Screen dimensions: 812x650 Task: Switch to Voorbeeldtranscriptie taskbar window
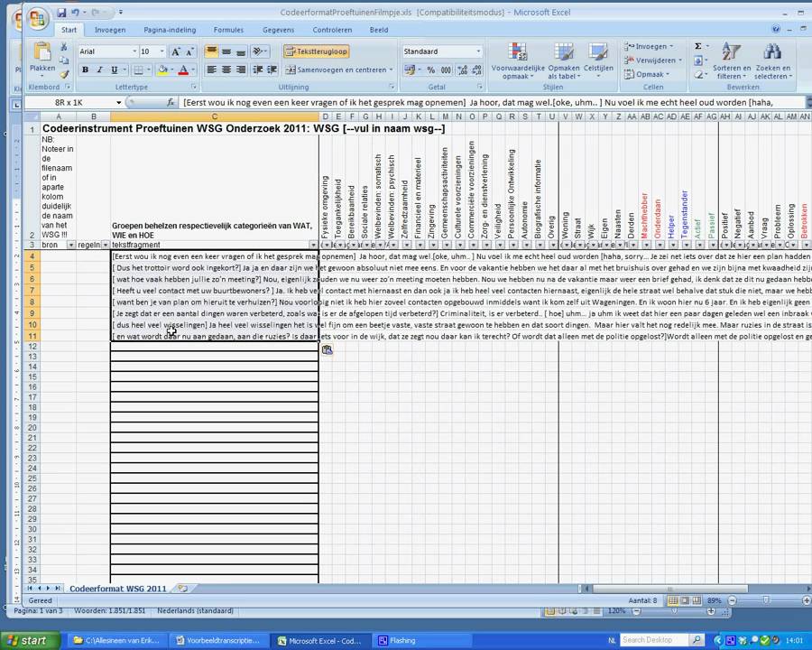point(218,641)
